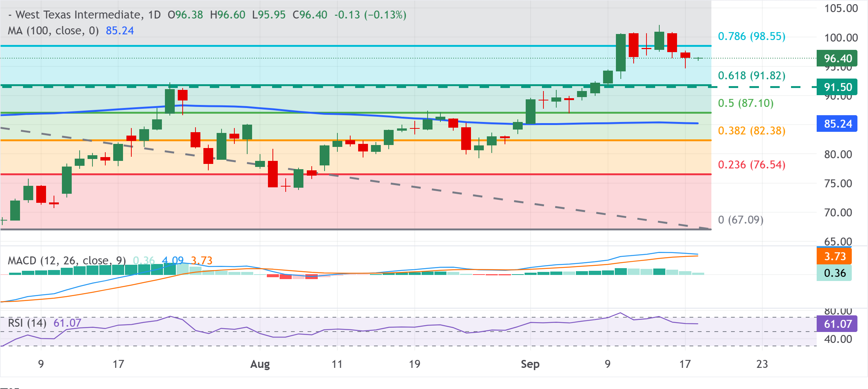Image resolution: width=868 pixels, height=389 pixels.
Task: Click the Aug label on the time axis
Action: coord(260,364)
